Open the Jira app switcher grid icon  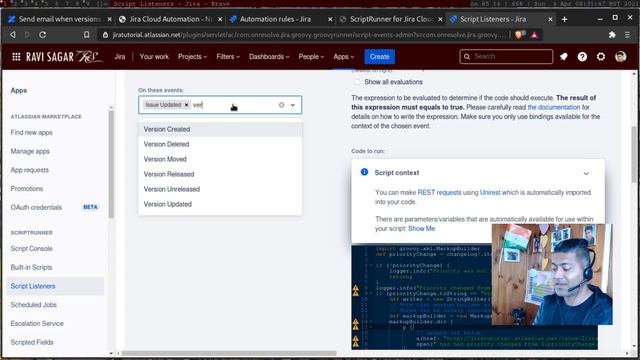point(16,57)
